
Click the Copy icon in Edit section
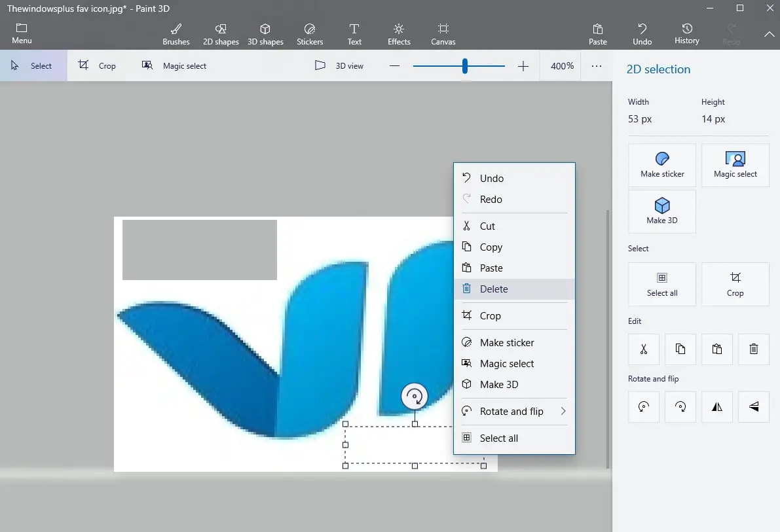coord(680,349)
